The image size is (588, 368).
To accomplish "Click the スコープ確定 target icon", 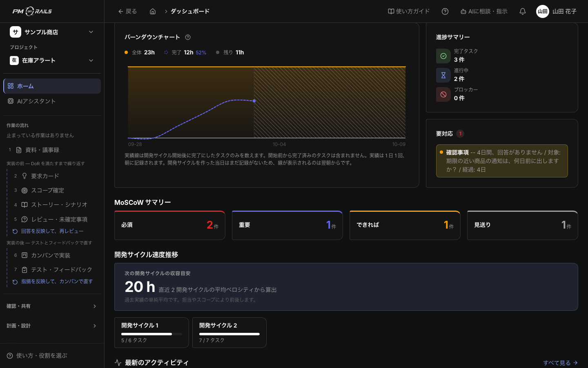I will point(24,190).
